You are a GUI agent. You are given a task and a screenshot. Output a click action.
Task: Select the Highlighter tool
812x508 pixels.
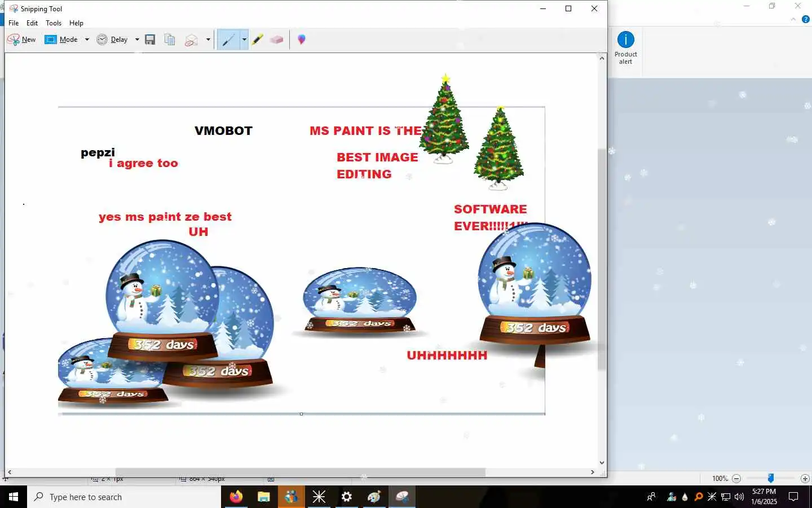click(258, 40)
